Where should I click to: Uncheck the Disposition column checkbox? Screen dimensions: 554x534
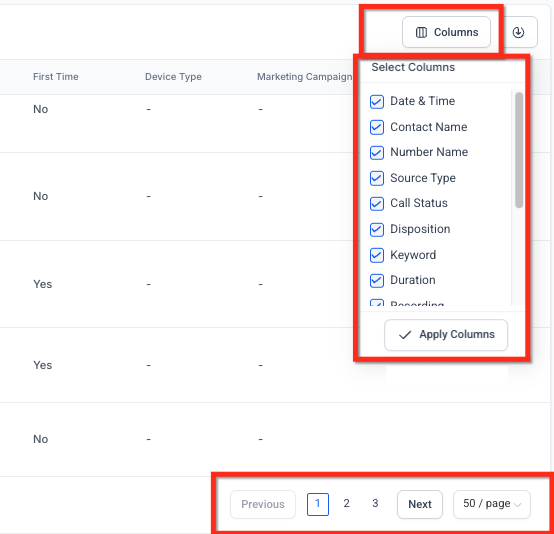[377, 229]
